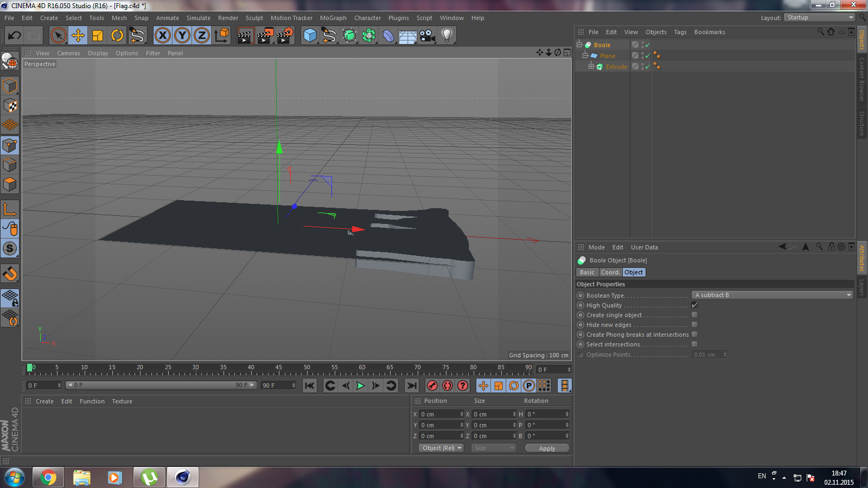Click the Record Active Objects button

click(432, 386)
